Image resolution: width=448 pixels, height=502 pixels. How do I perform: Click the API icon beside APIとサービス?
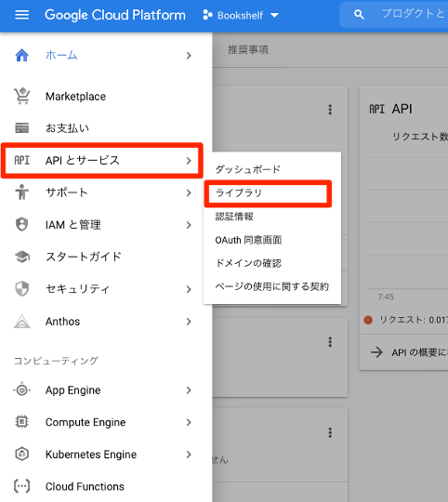click(x=21, y=160)
